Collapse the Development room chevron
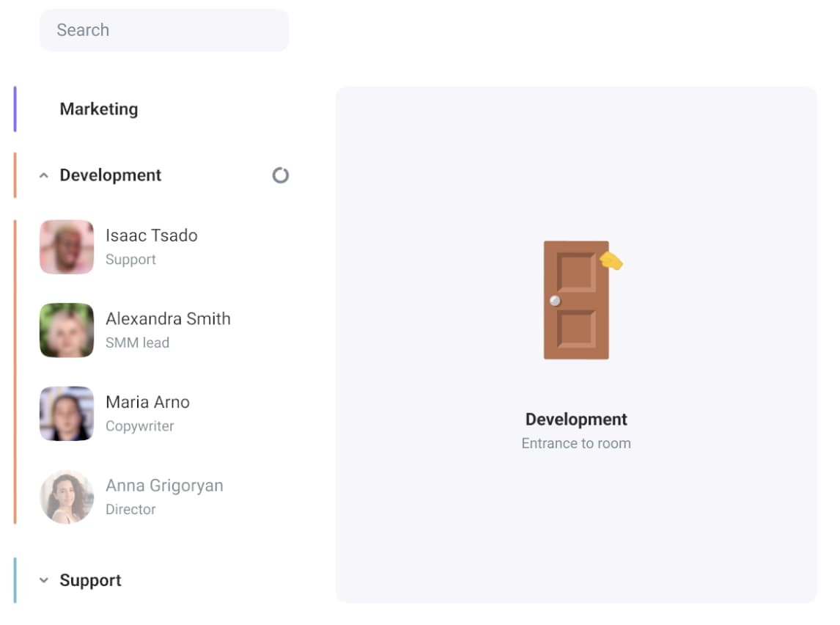Image resolution: width=840 pixels, height=625 pixels. point(44,175)
